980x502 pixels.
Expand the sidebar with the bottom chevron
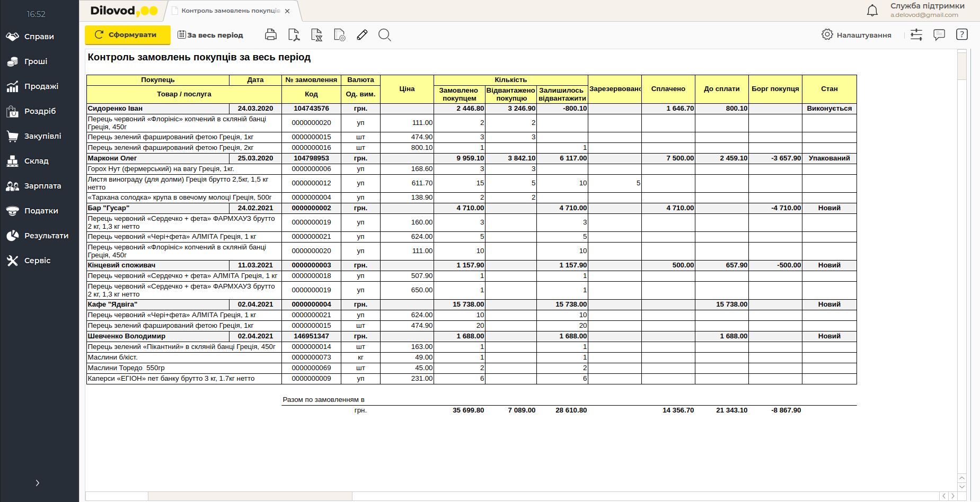pos(37,483)
